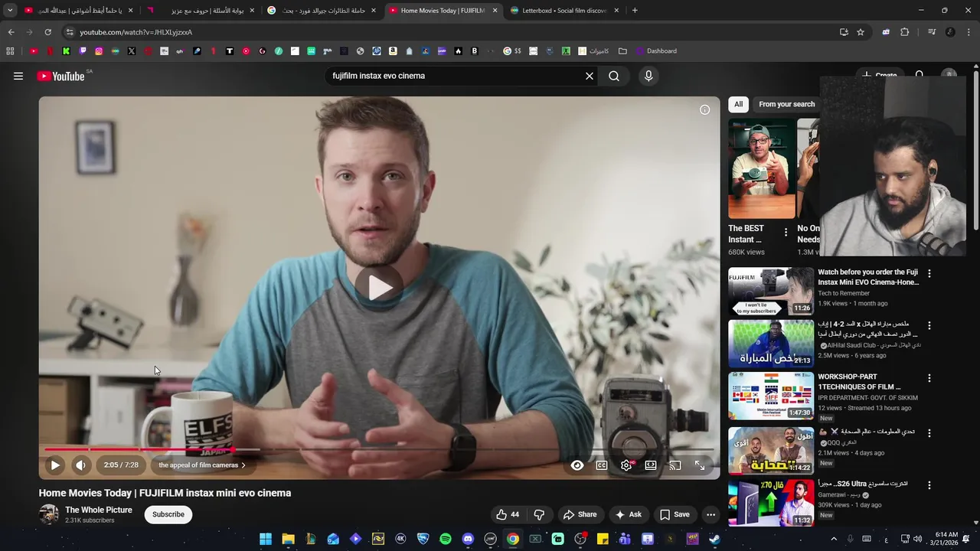The image size is (980, 551).
Task: Like the video with 44 likes
Action: (508, 514)
